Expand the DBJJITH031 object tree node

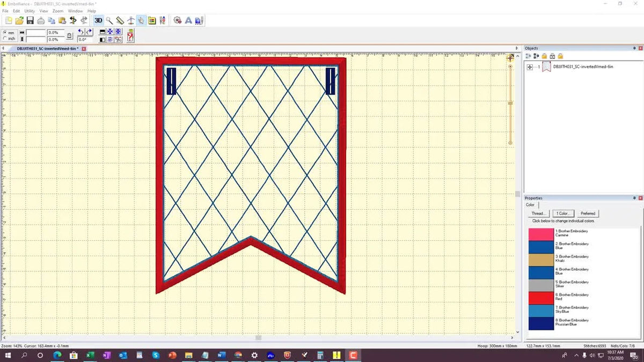530,67
